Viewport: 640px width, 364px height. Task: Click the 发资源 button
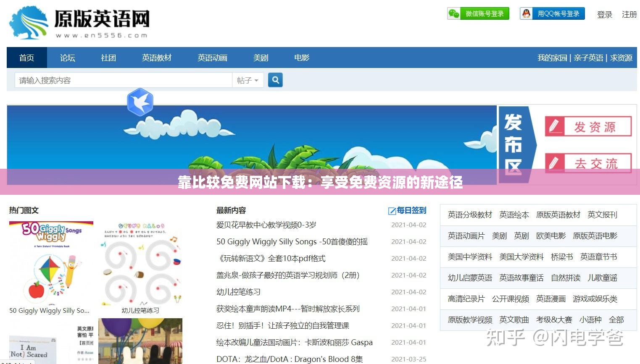(x=588, y=126)
